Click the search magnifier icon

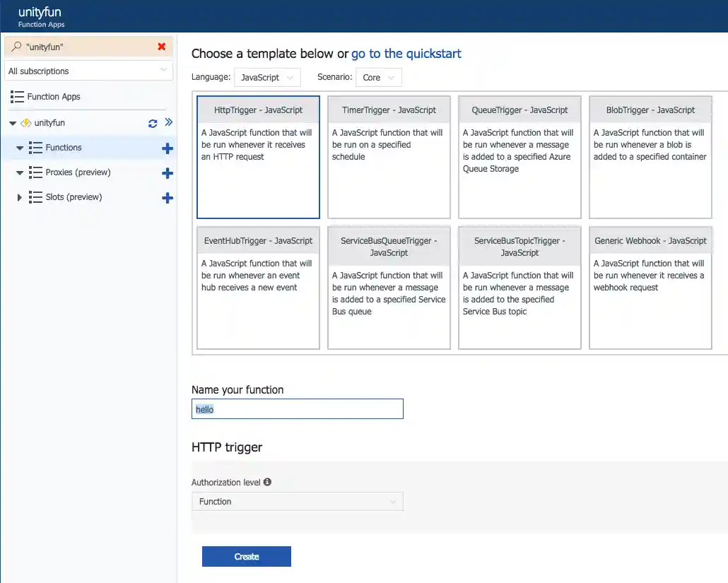tap(15, 45)
